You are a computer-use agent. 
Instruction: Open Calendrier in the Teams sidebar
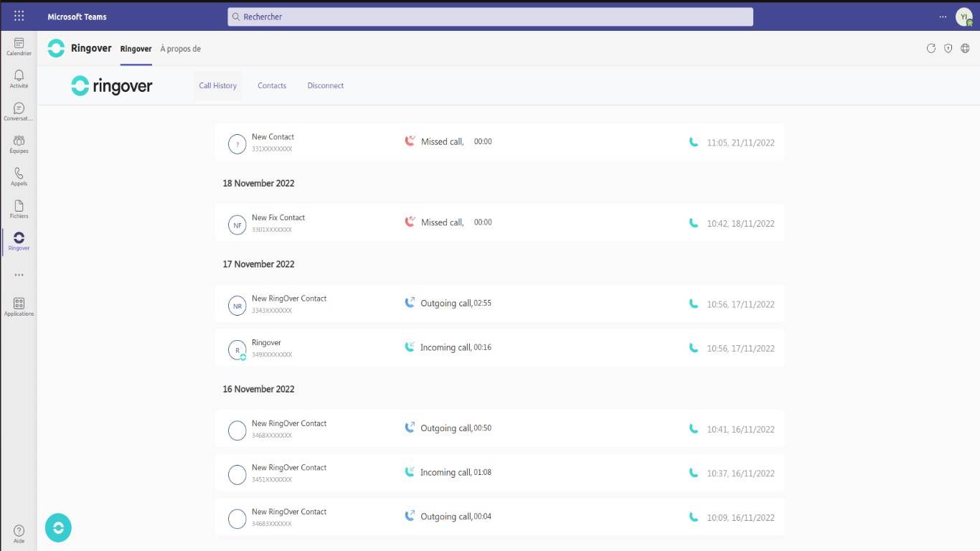click(x=19, y=47)
